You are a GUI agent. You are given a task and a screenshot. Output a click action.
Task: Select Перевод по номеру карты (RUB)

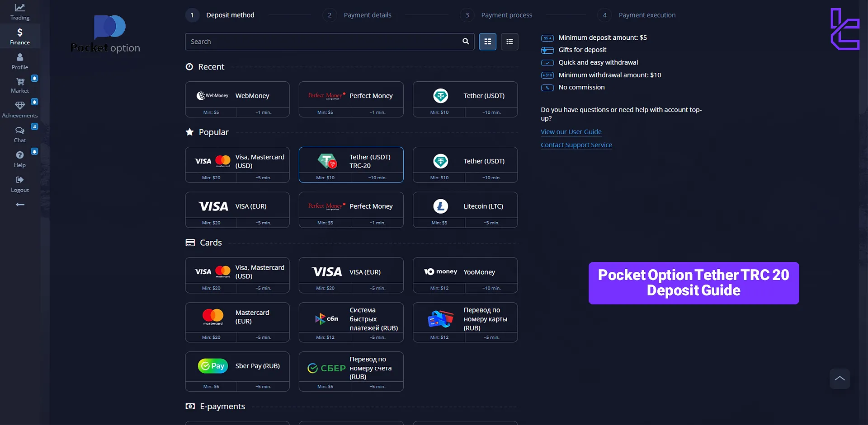[465, 322]
